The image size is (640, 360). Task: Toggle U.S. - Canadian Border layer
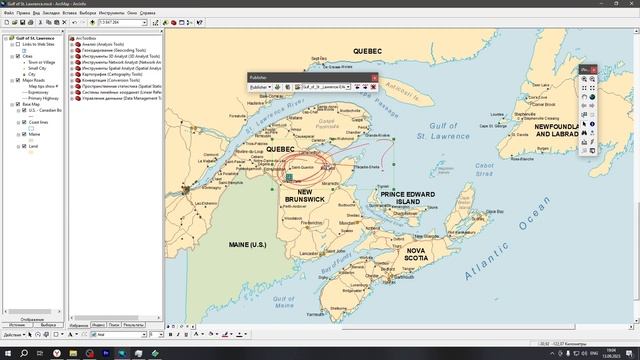tap(24, 110)
